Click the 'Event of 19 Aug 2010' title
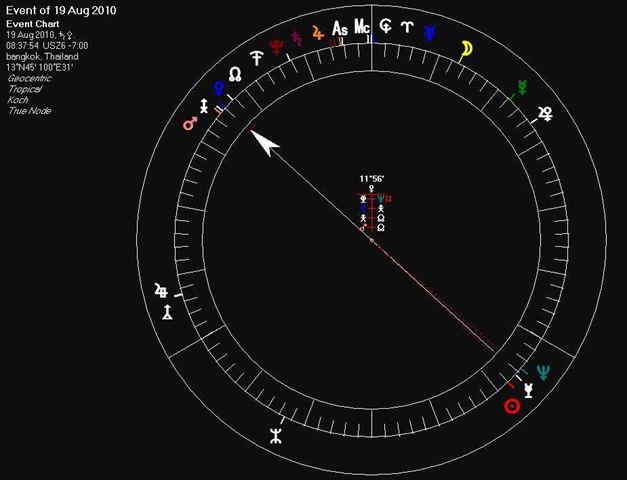Viewport: 627px width, 480px height. tap(61, 10)
